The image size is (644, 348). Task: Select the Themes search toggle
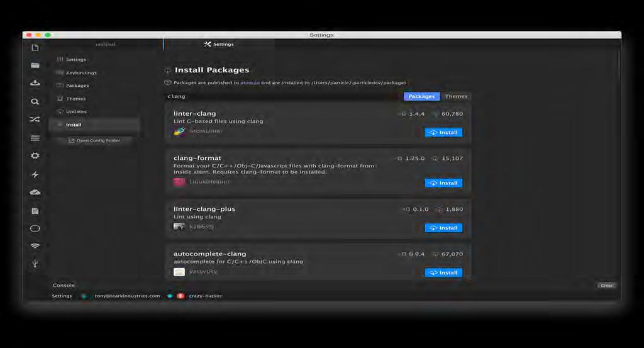(456, 96)
